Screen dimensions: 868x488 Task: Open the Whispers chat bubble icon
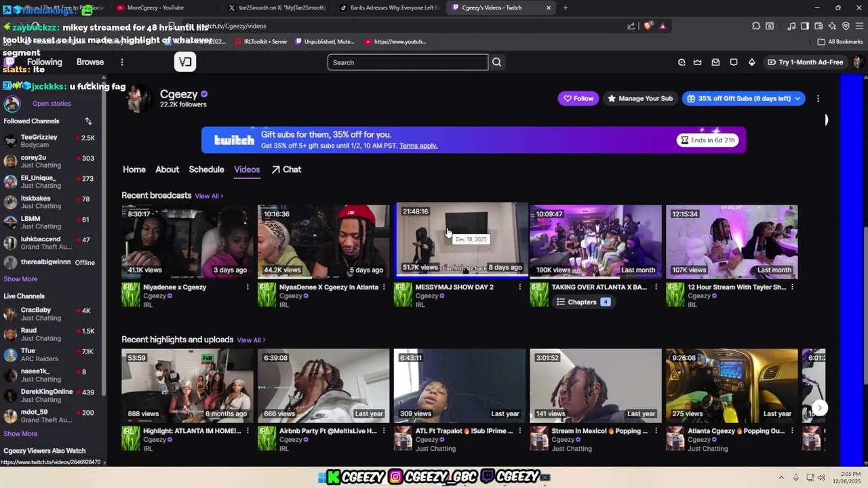(x=734, y=62)
